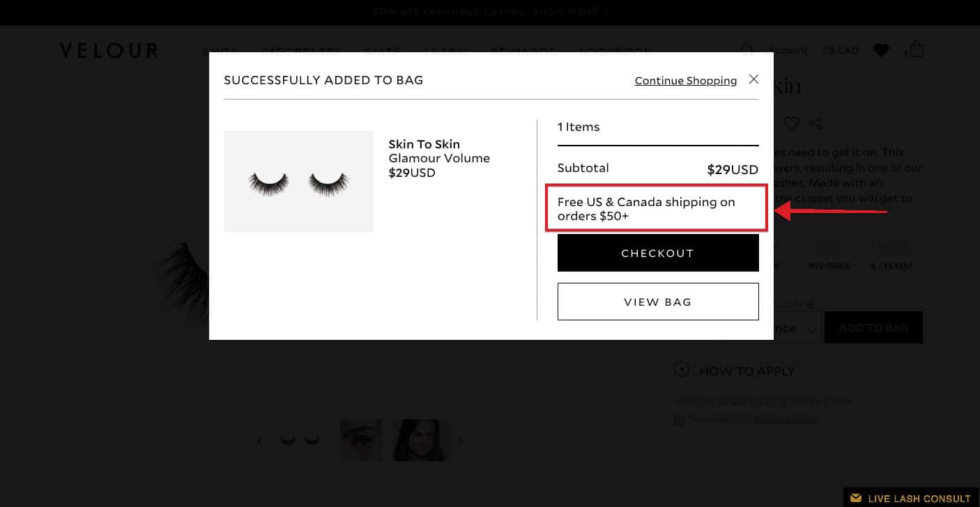Click the share icon beside the product title
The height and width of the screenshot is (507, 980).
point(816,123)
